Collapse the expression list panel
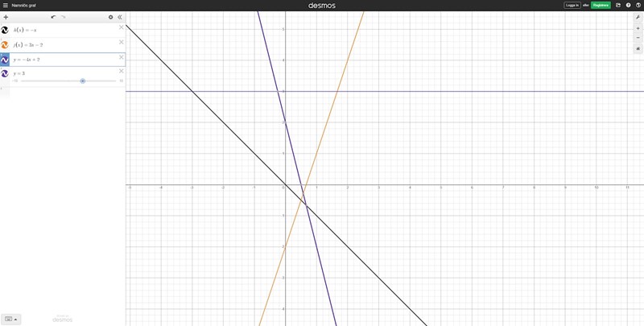The width and height of the screenshot is (644, 326). pos(120,17)
